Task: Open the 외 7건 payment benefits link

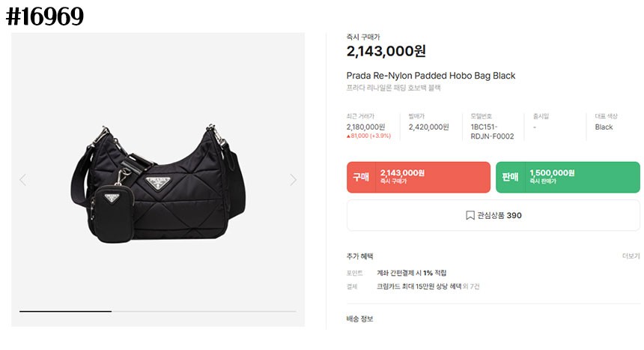Action: [x=470, y=286]
